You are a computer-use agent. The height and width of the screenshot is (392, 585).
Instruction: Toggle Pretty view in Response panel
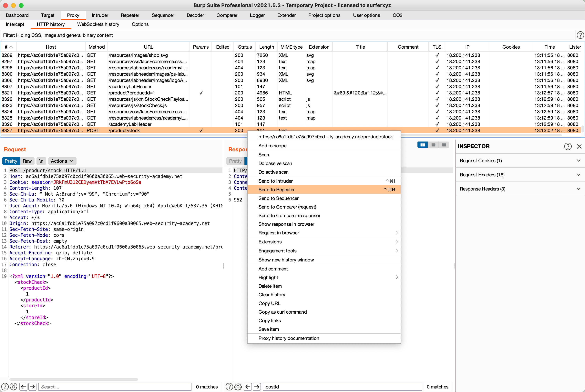(235, 161)
